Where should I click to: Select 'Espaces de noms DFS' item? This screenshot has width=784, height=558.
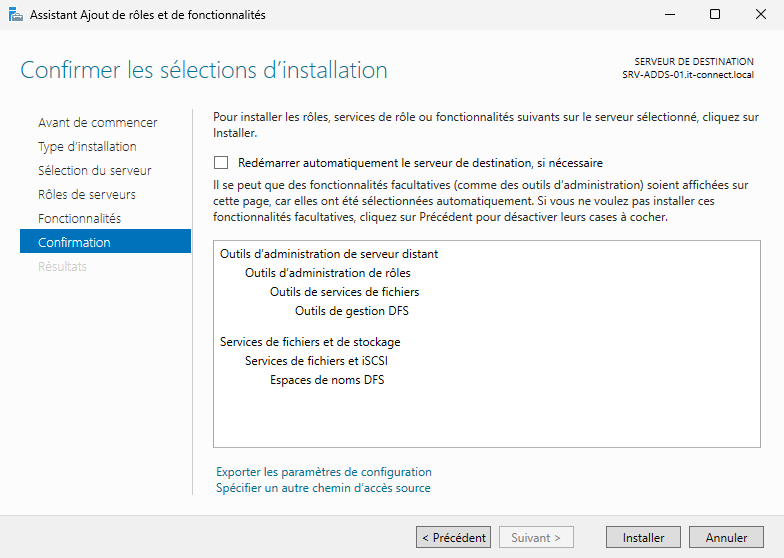click(x=326, y=380)
